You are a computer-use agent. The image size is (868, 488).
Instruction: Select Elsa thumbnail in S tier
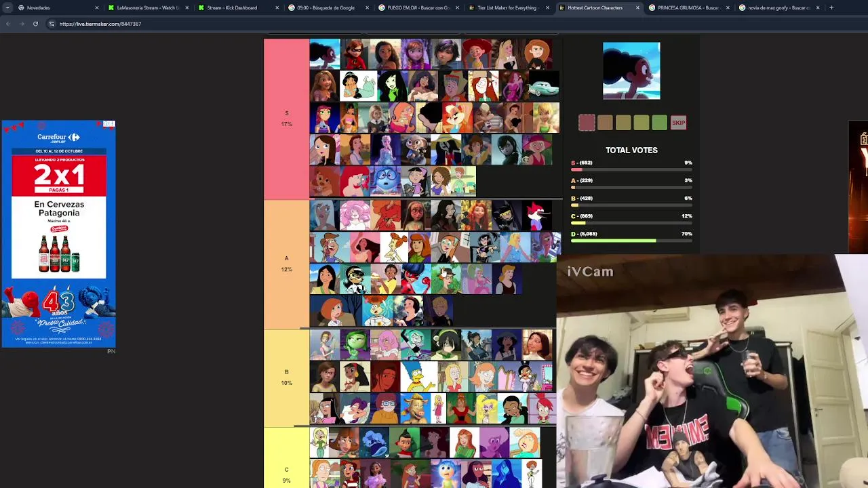tap(385, 150)
